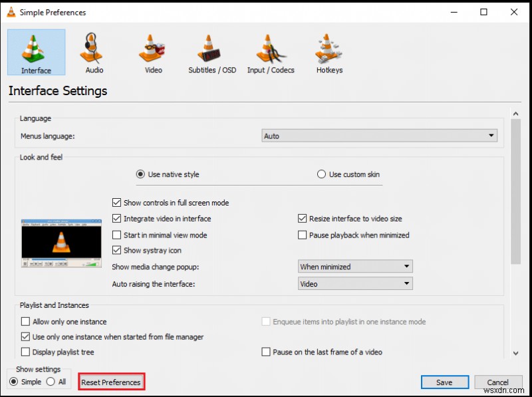Viewport: 532px width, 397px height.
Task: Open the Audio settings category
Action: (x=93, y=52)
